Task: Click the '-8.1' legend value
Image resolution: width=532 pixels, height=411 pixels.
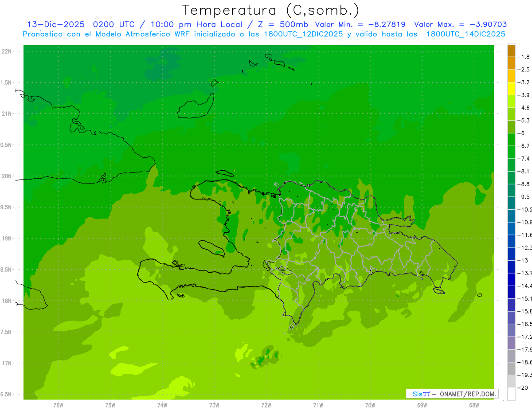Action: tap(524, 171)
